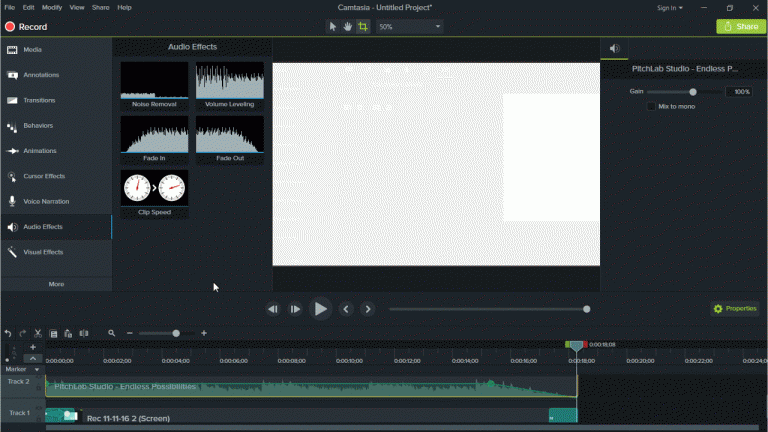This screenshot has width=768, height=432.
Task: Click the Gain slider handle
Action: coord(693,92)
